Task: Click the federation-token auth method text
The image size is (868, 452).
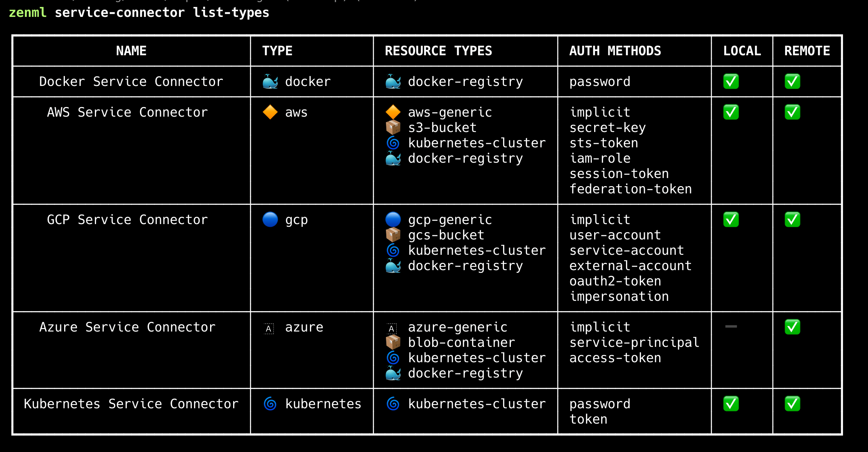Action: pos(630,189)
